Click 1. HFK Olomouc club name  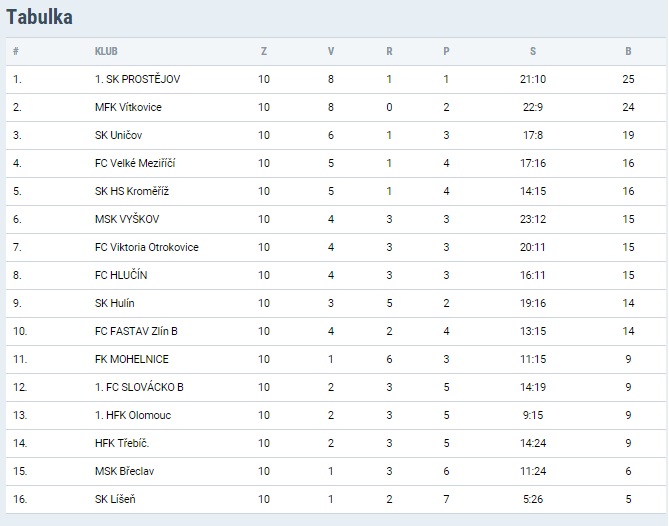point(128,415)
